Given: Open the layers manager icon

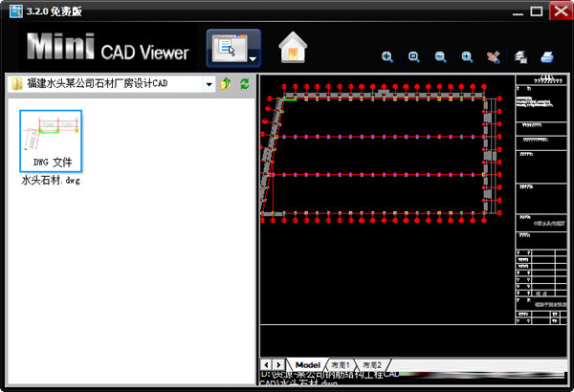Looking at the screenshot, I should coord(520,56).
